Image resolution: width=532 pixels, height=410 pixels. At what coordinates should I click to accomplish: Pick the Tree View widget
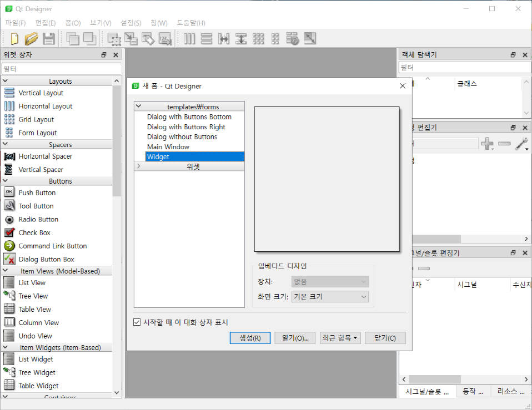click(x=33, y=296)
